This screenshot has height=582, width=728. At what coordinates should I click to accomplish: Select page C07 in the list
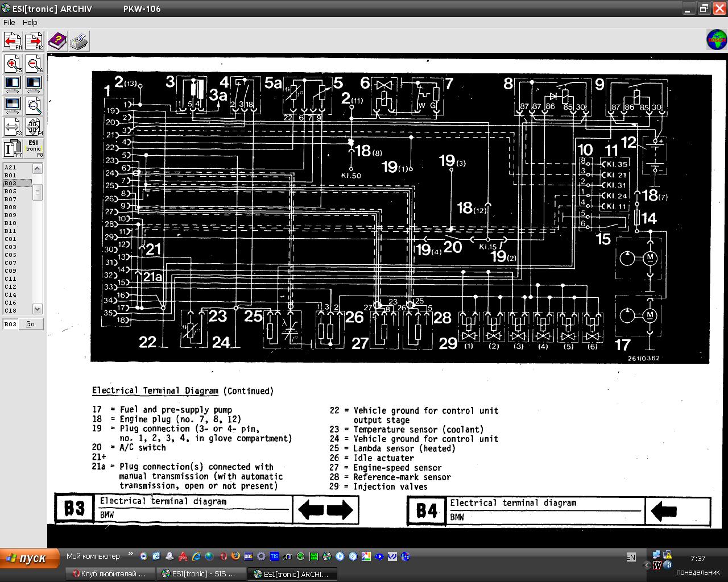click(11, 263)
